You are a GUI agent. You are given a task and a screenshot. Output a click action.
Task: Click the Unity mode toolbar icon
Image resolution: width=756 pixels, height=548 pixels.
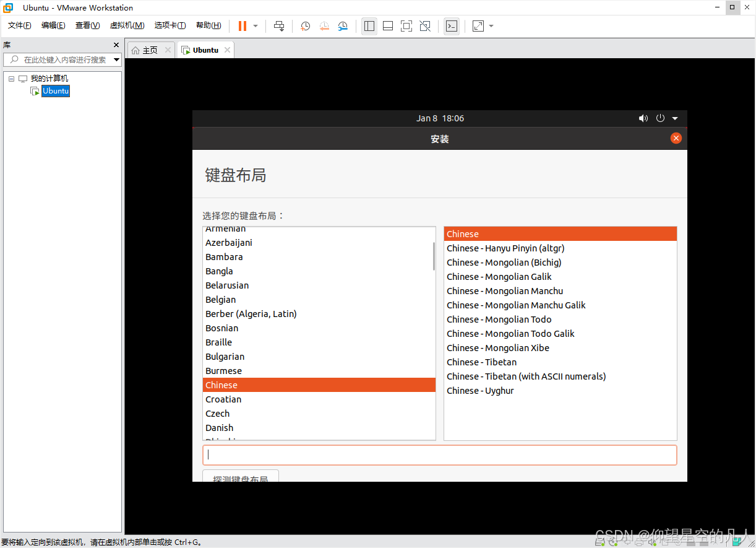[x=425, y=26]
